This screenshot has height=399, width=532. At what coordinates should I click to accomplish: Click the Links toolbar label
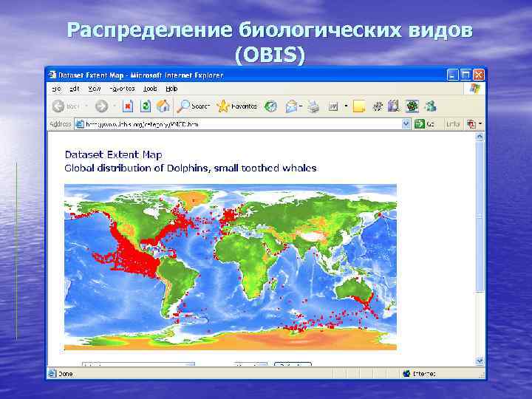click(453, 124)
